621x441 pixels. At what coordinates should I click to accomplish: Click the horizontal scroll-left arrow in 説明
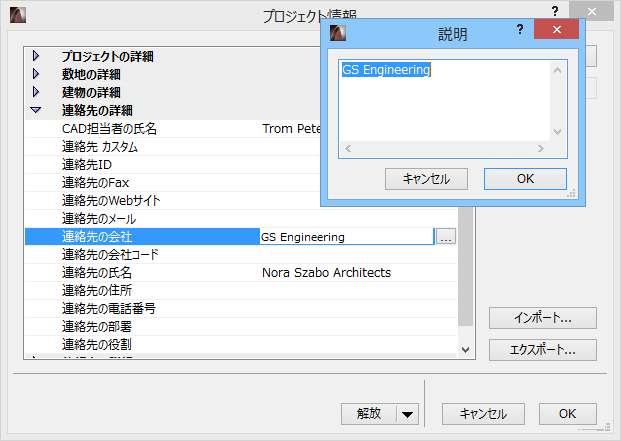(x=348, y=148)
